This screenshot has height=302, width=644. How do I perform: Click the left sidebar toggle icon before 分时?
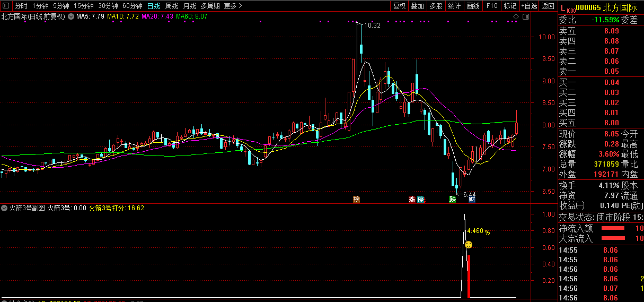tap(6, 6)
